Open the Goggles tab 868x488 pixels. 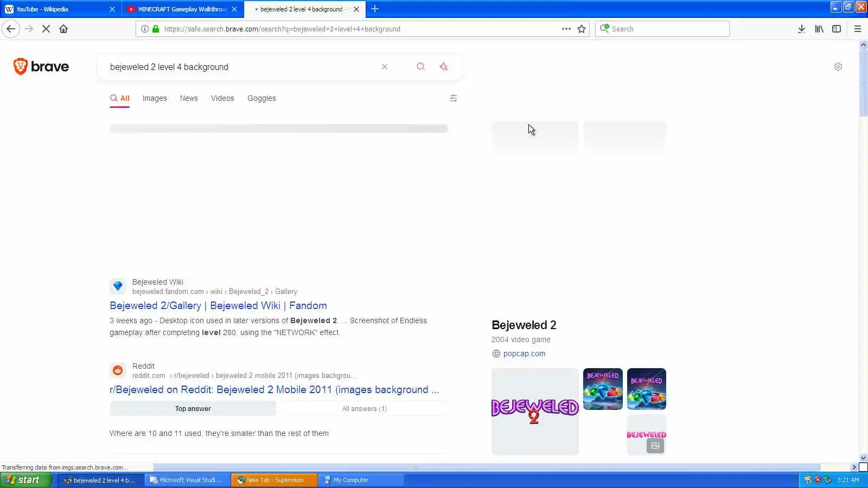click(261, 98)
